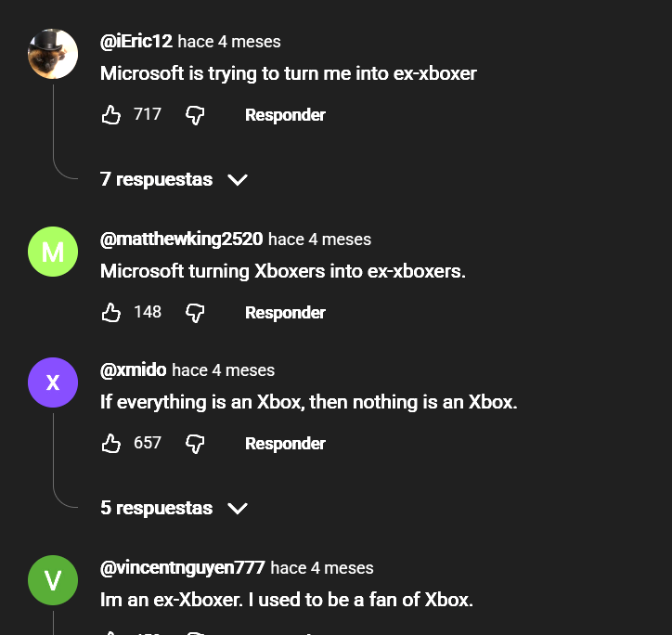The width and height of the screenshot is (672, 635).
Task: Visit the @xmido channel link
Action: [134, 370]
